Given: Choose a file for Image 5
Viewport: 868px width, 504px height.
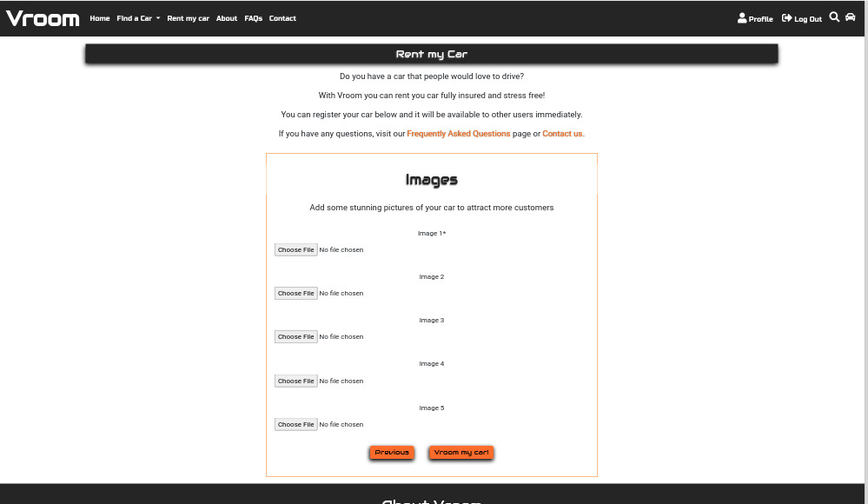Looking at the screenshot, I should [295, 424].
